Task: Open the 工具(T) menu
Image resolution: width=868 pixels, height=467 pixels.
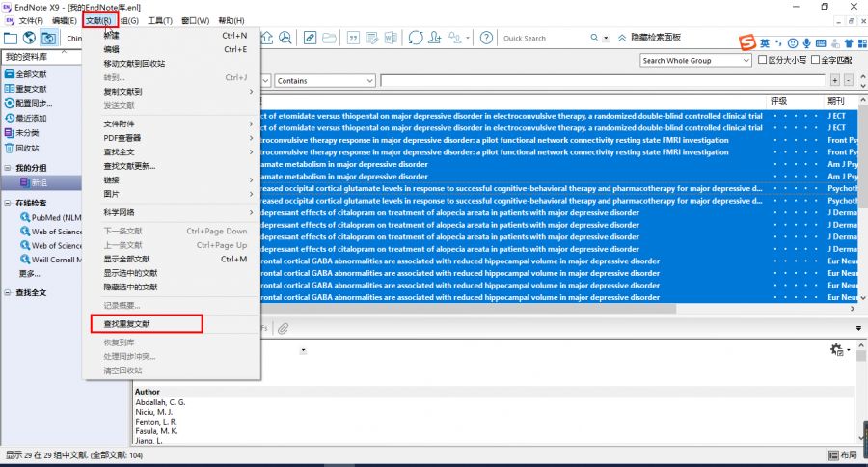Action: tap(160, 20)
